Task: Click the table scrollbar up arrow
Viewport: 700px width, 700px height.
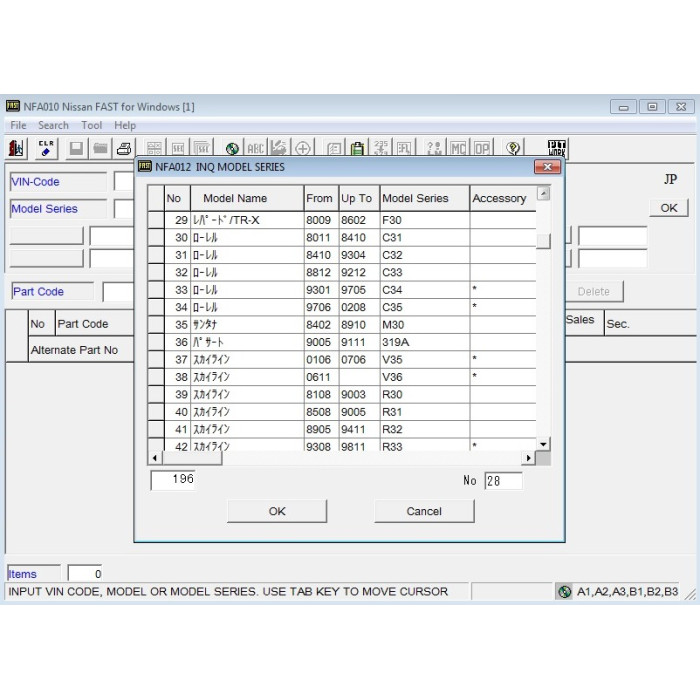Action: 543,194
